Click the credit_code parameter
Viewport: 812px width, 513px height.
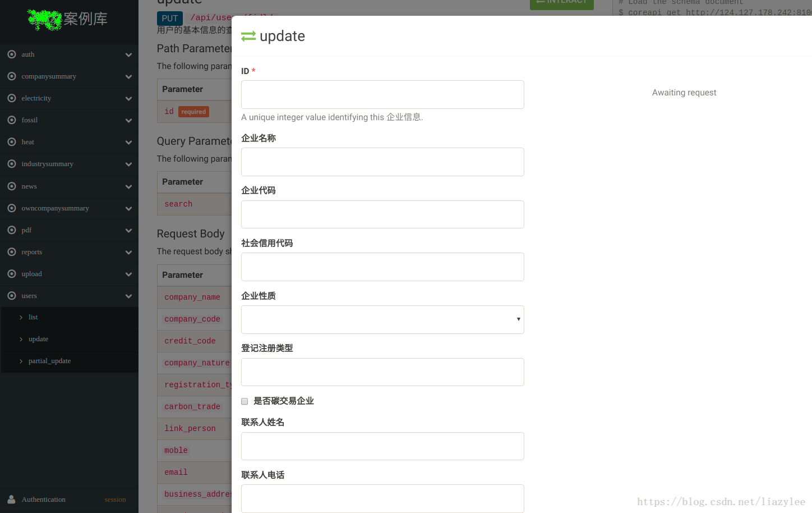190,341
